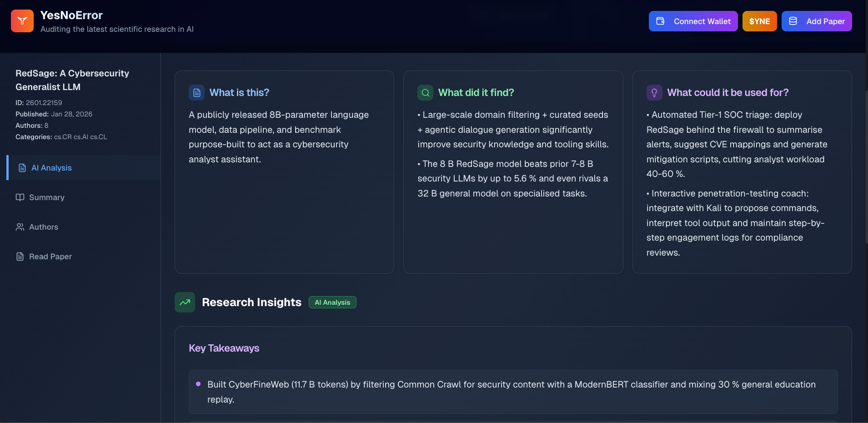Go to the Authors section
The height and width of the screenshot is (423, 868).
[44, 227]
